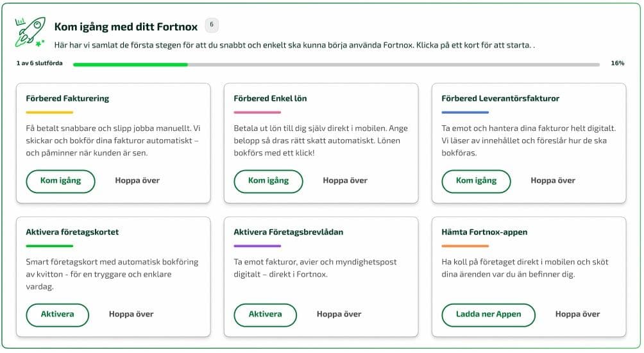644x353 pixels.
Task: Click the 16% completion label
Action: (x=617, y=64)
